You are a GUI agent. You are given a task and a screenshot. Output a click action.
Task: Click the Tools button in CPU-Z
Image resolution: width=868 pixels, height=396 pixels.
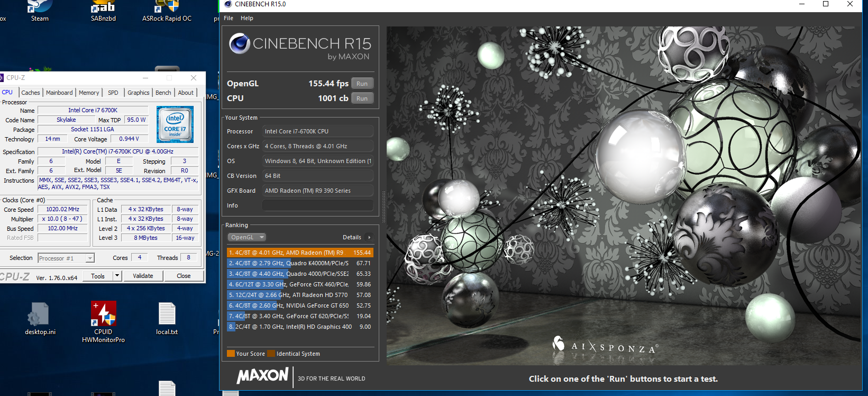(98, 276)
